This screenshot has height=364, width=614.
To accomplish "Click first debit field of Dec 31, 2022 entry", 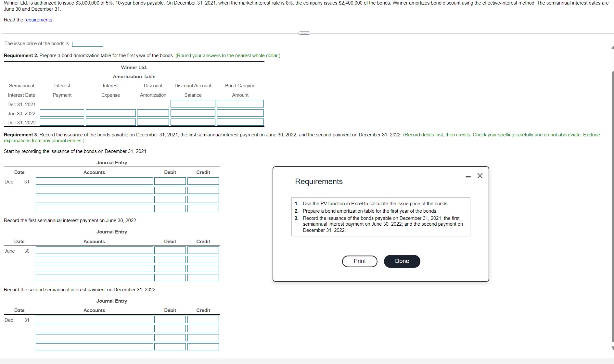I will (170, 320).
